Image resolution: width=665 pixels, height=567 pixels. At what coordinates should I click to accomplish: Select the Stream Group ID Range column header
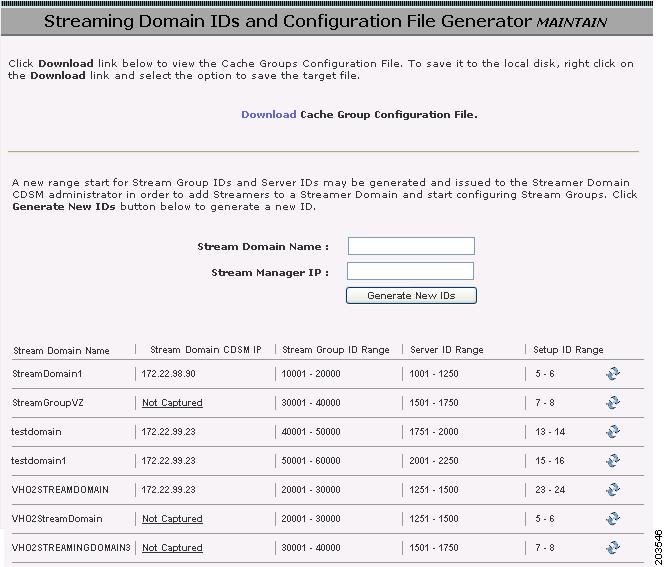click(336, 350)
